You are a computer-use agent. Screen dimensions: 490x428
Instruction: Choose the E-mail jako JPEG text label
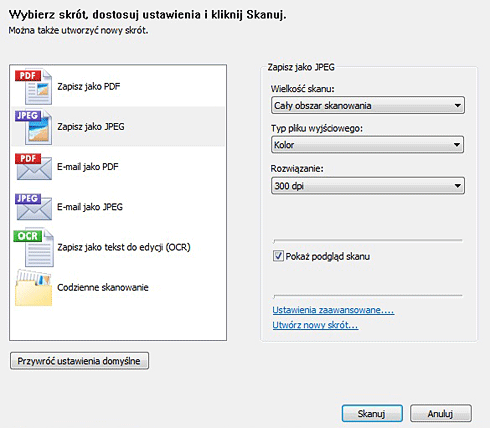coord(90,207)
